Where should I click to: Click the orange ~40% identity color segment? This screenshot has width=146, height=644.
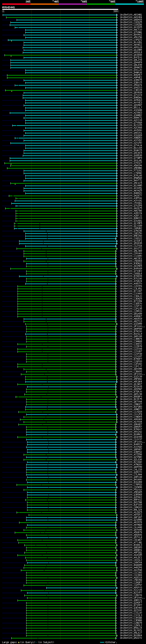[45, 4]
